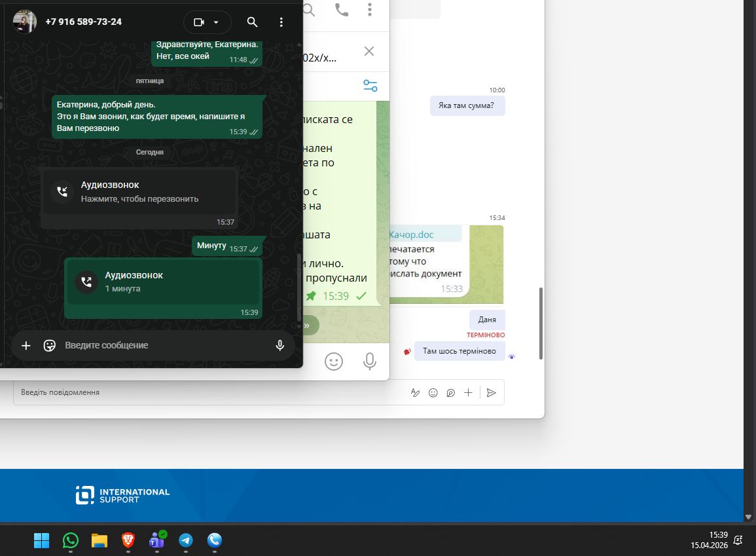
Task: Click the urgent bell icon beside message
Action: click(x=407, y=352)
